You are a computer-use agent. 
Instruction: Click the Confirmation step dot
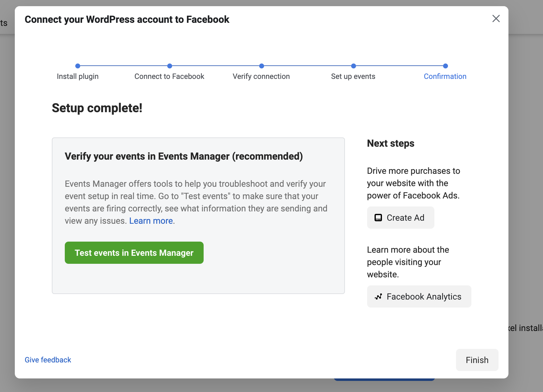(x=445, y=66)
